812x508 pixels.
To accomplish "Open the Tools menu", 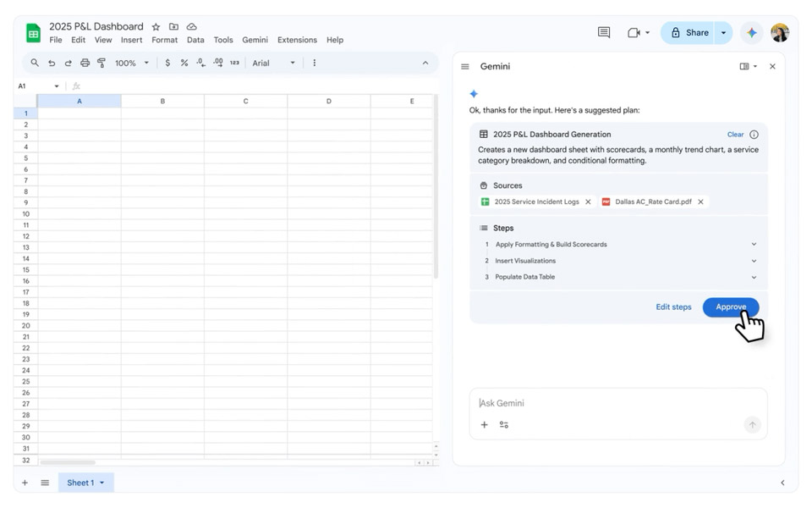I will (x=223, y=40).
